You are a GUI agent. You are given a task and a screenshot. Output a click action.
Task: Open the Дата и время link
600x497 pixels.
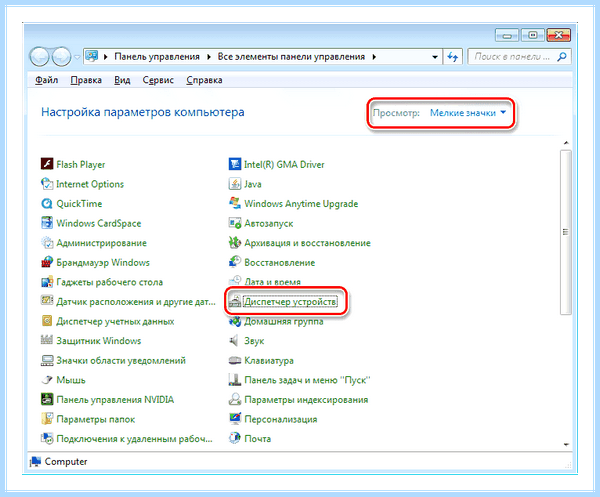click(272, 282)
